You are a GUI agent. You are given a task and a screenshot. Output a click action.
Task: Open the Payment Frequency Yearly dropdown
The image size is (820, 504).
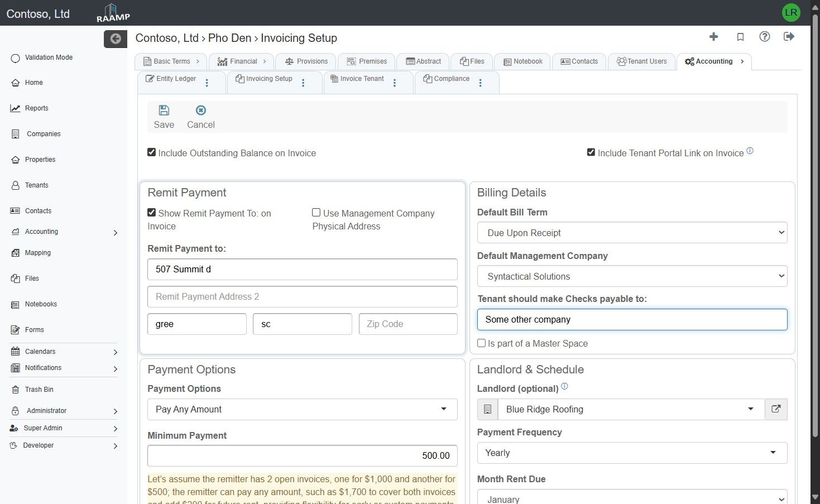click(x=632, y=453)
